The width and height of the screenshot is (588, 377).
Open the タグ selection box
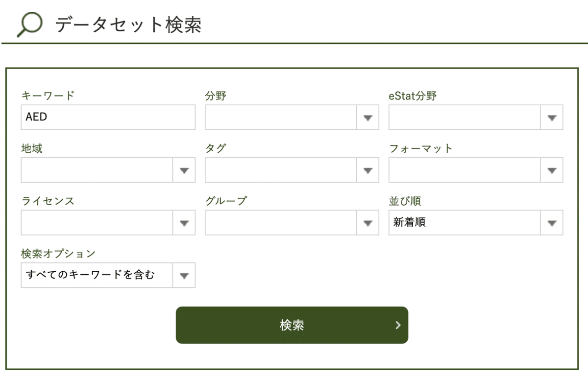click(292, 170)
